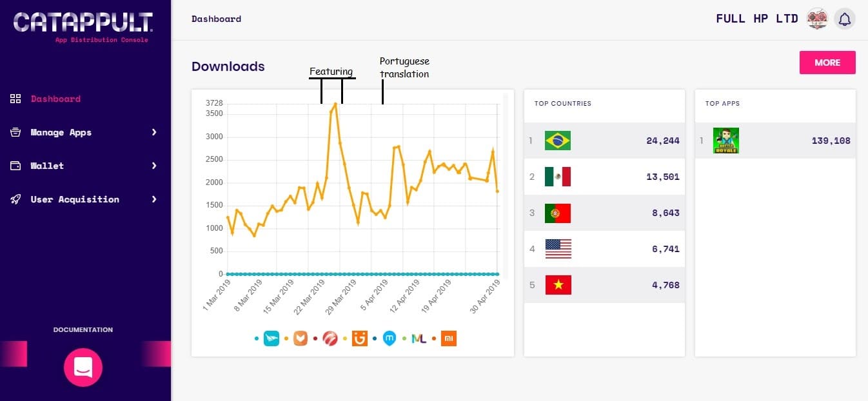Screen dimensions: 868x401
Task: Open the DOCUMENTATION section
Action: point(83,329)
